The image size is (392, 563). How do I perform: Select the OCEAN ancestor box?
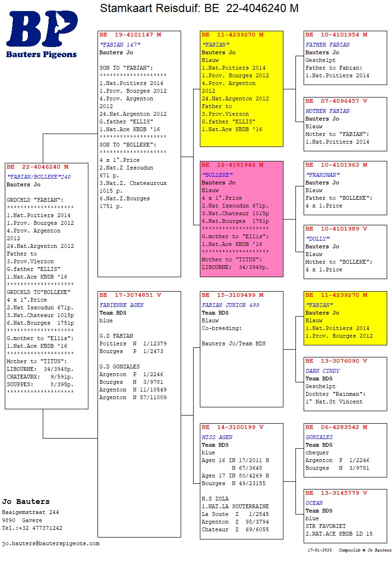(345, 515)
